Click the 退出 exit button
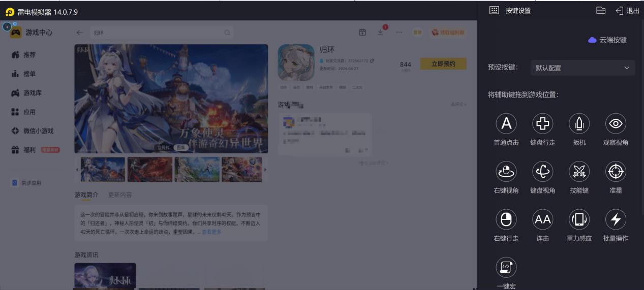 pyautogui.click(x=627, y=11)
